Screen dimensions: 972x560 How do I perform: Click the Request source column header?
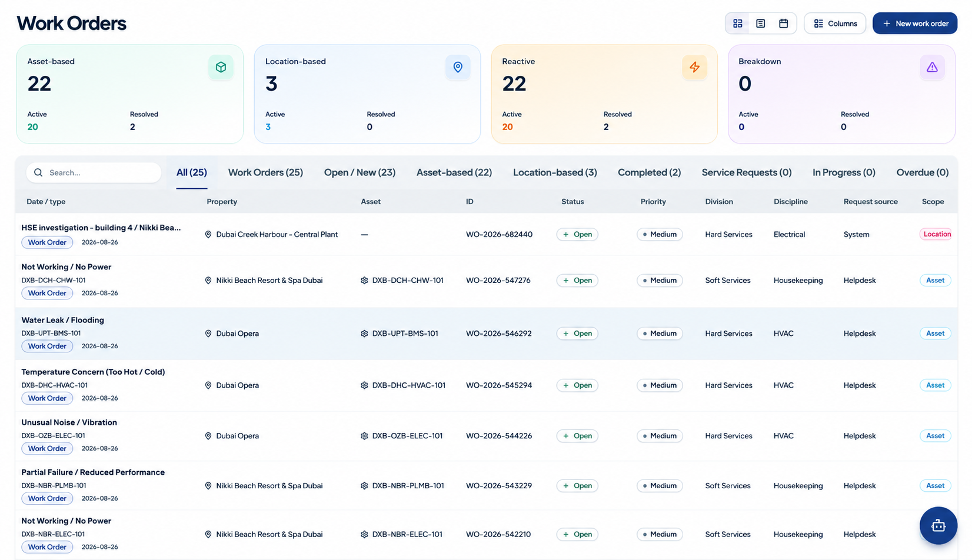[870, 202]
